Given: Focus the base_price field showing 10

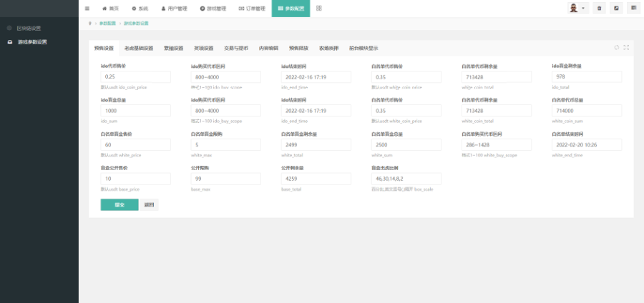Looking at the screenshot, I should [x=135, y=179].
